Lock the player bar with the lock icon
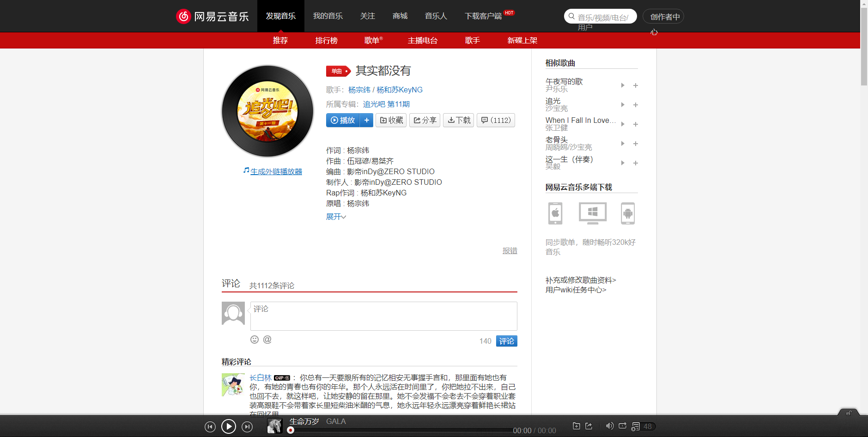Screen dimensions: 868x437 (x=850, y=414)
